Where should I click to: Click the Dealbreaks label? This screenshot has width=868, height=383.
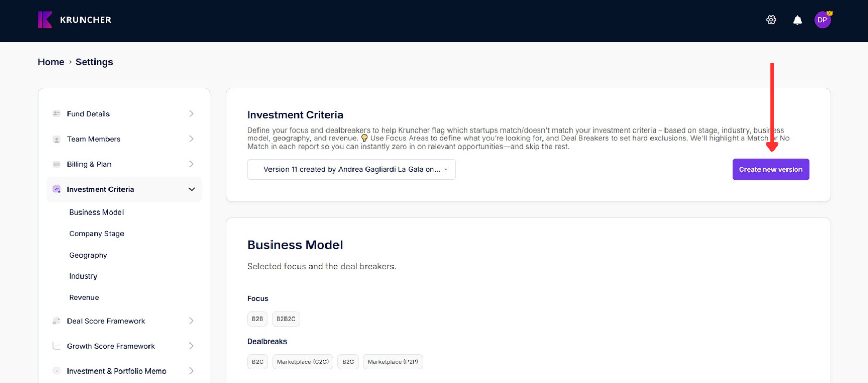tap(267, 341)
